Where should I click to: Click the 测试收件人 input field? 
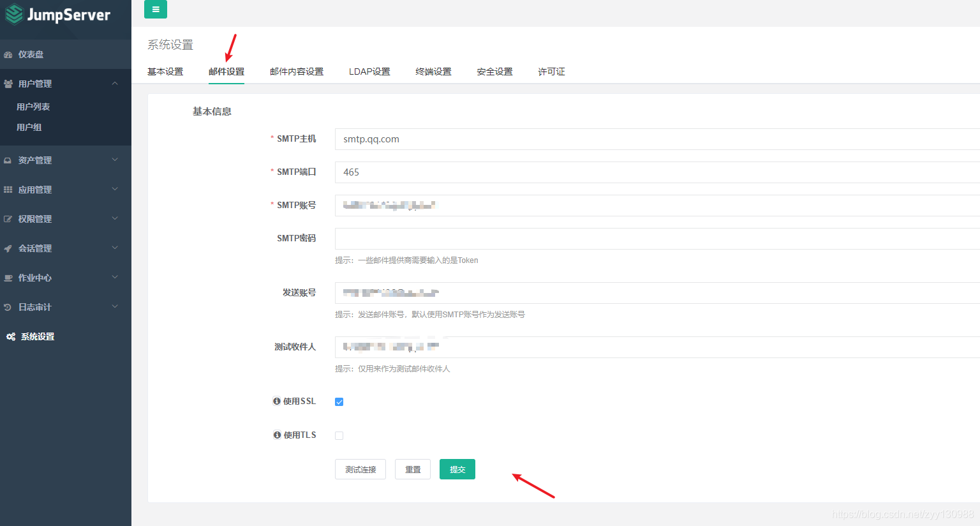tap(657, 347)
